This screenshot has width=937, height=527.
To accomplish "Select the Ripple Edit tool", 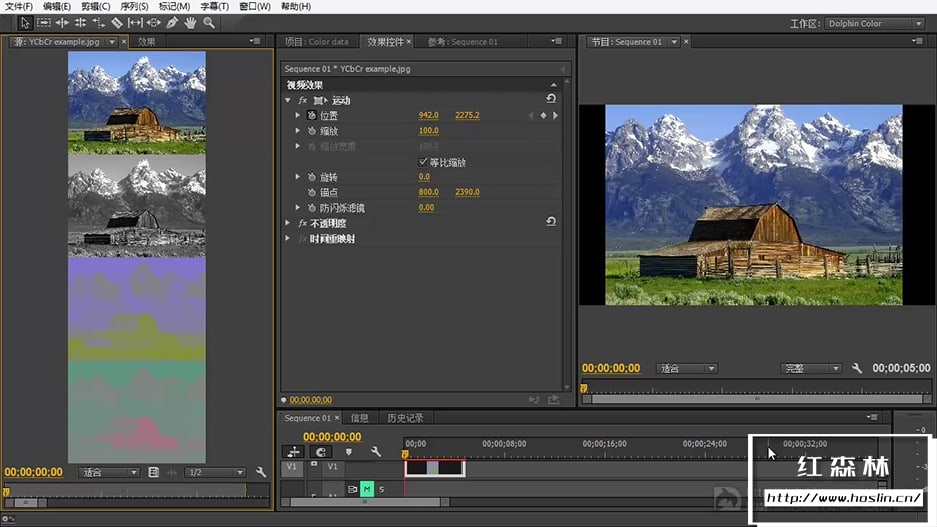I will (62, 23).
